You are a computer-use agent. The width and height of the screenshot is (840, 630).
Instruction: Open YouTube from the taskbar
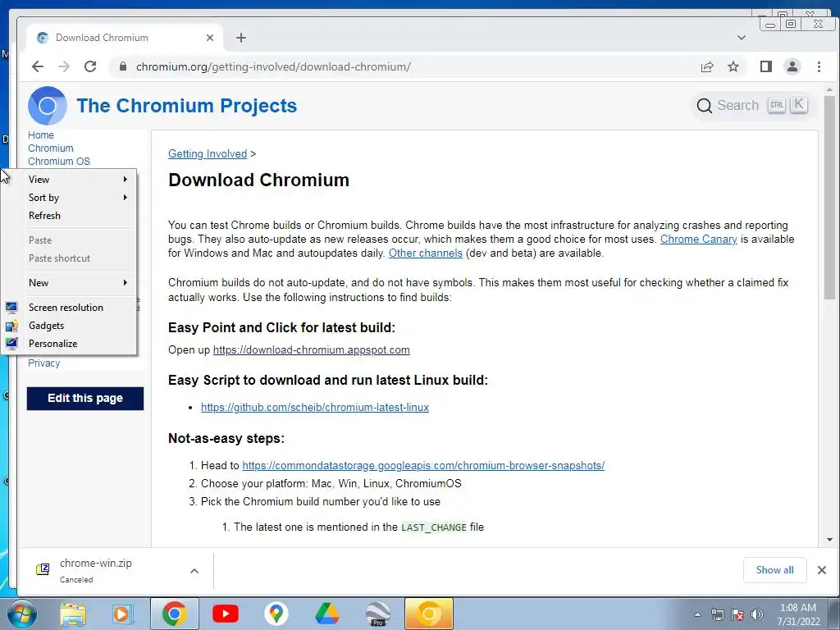point(225,614)
